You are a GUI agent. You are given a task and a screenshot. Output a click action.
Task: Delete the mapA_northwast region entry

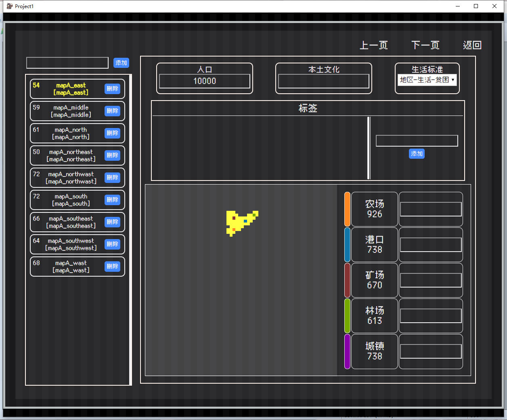[112, 178]
